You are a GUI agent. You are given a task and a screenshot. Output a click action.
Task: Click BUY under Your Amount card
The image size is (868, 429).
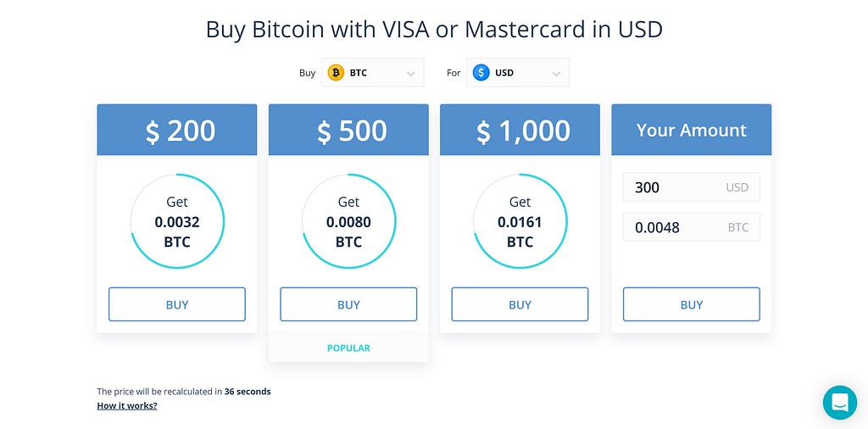[x=692, y=304]
